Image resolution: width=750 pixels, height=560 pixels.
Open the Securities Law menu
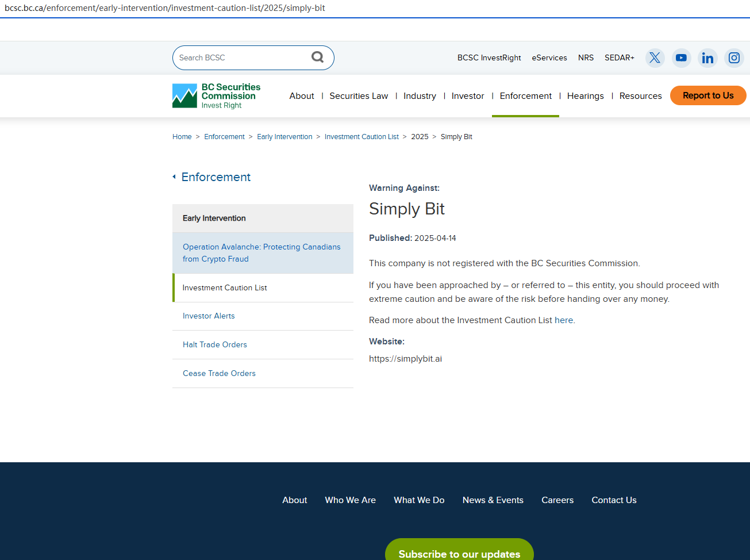point(359,96)
